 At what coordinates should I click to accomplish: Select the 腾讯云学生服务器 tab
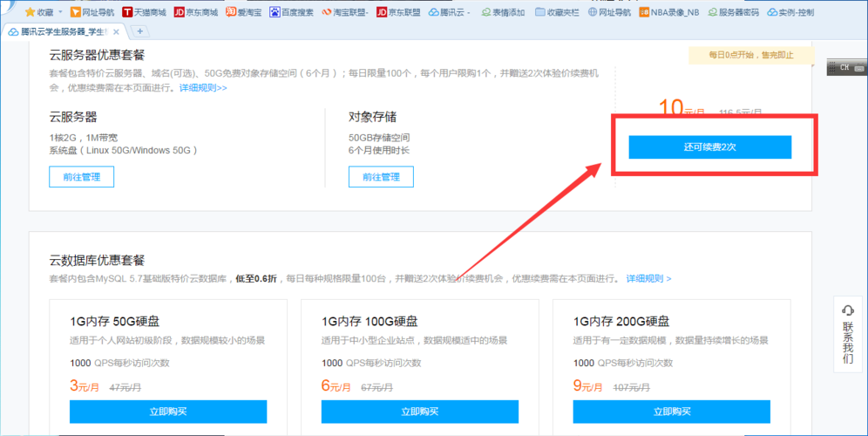coord(62,31)
